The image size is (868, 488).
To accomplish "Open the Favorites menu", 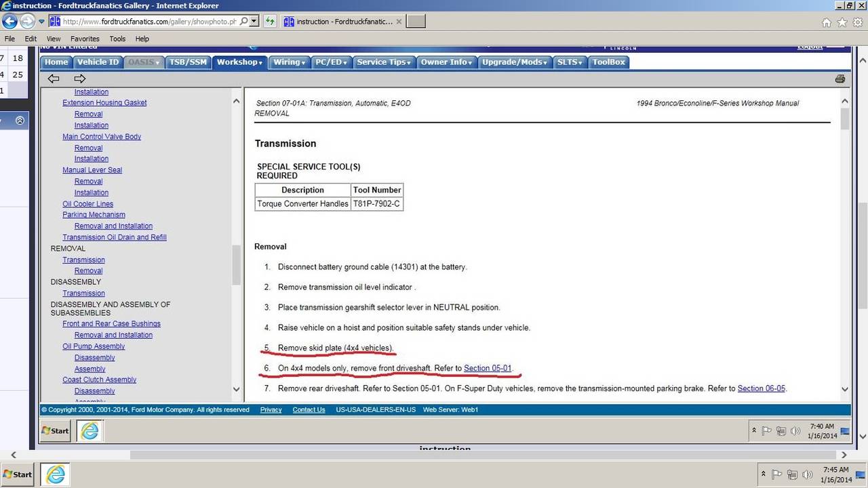I will click(x=85, y=39).
